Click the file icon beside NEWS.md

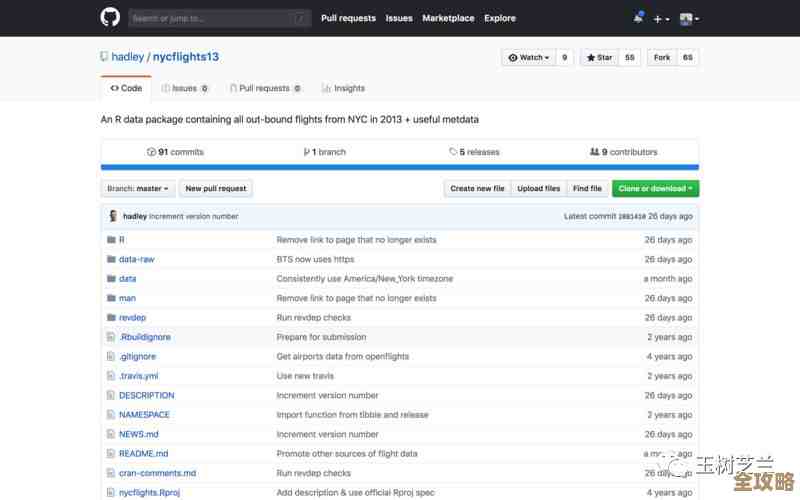tap(111, 434)
